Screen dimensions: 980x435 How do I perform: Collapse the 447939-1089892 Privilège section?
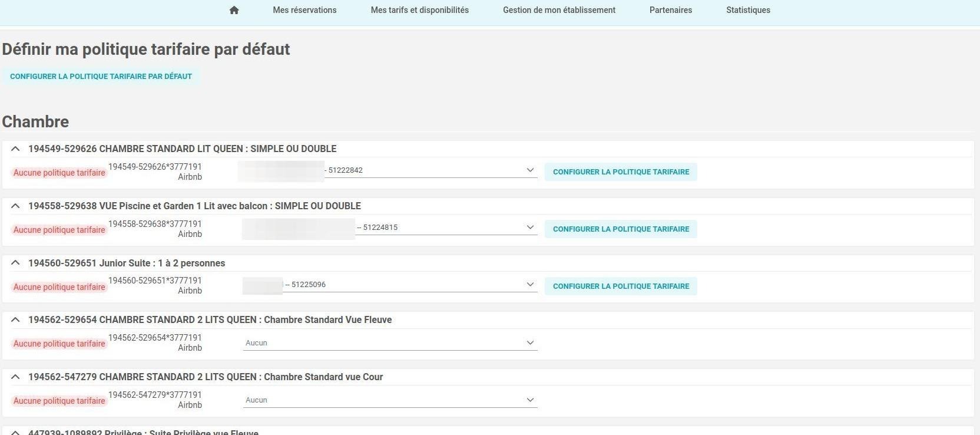coord(16,432)
